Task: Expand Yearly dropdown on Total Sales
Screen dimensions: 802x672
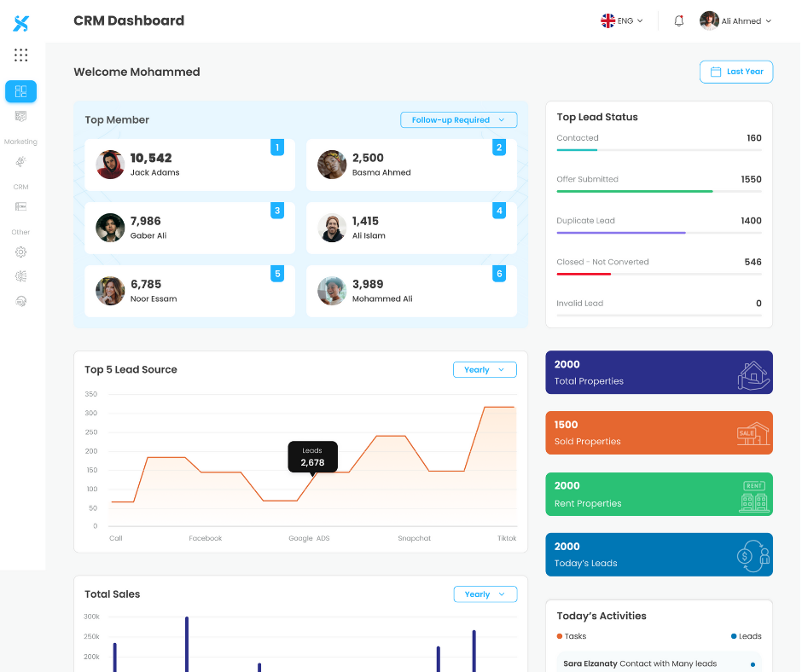Action: click(485, 594)
